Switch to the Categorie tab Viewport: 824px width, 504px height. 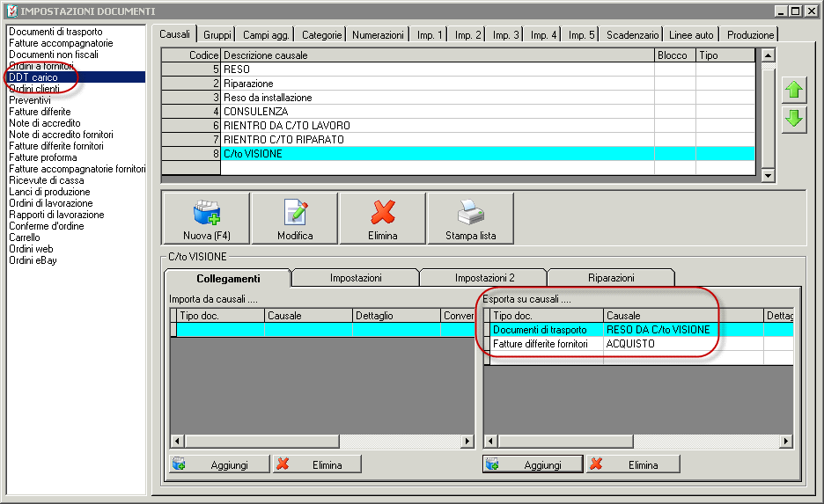pyautogui.click(x=321, y=35)
